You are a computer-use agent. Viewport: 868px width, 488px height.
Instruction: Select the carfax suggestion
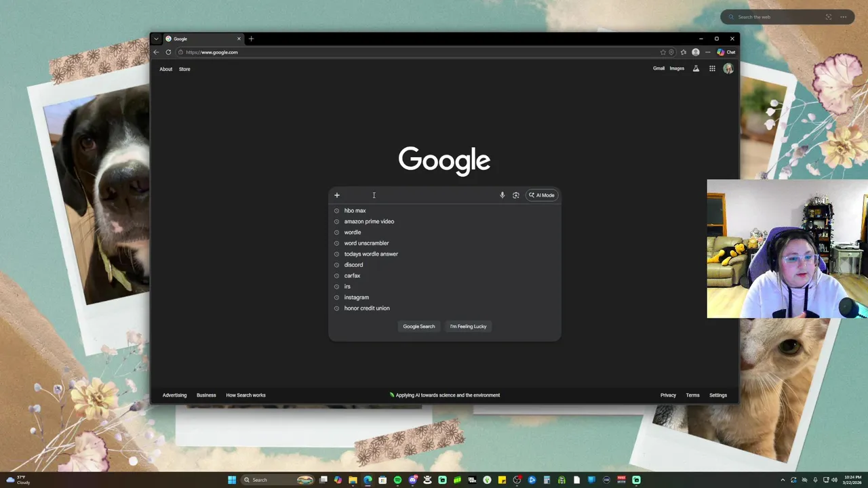coord(445,276)
